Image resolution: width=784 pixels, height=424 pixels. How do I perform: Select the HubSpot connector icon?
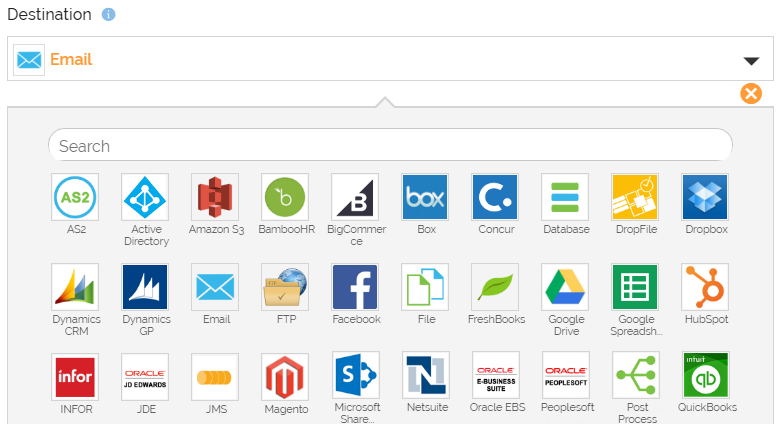(705, 287)
